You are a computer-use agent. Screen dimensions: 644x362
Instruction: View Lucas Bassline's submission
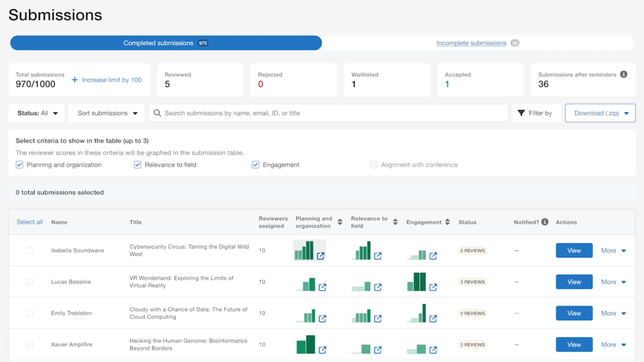click(x=574, y=282)
